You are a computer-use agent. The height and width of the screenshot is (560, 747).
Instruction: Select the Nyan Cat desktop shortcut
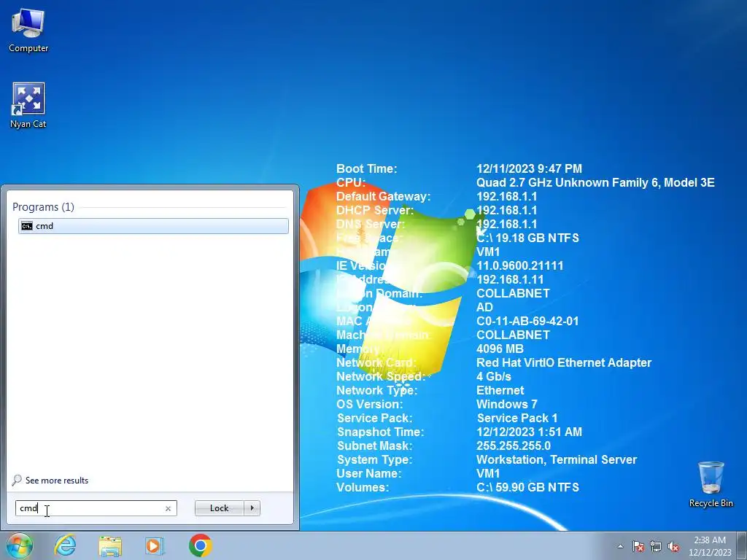point(28,106)
